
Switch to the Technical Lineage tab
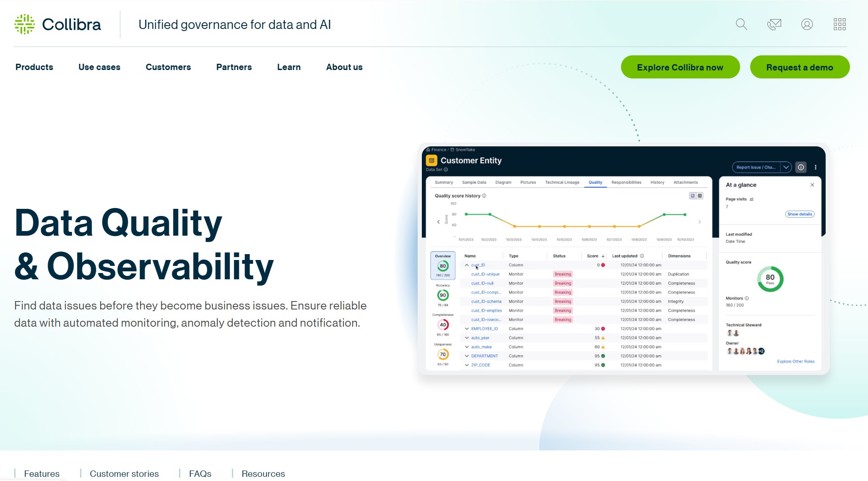[x=562, y=182]
